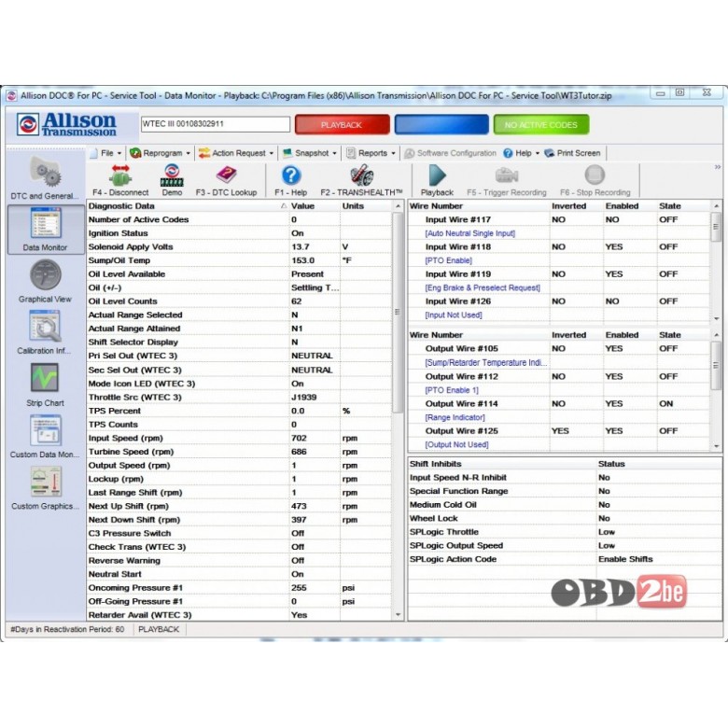Start Playback with the play icon

point(437,175)
